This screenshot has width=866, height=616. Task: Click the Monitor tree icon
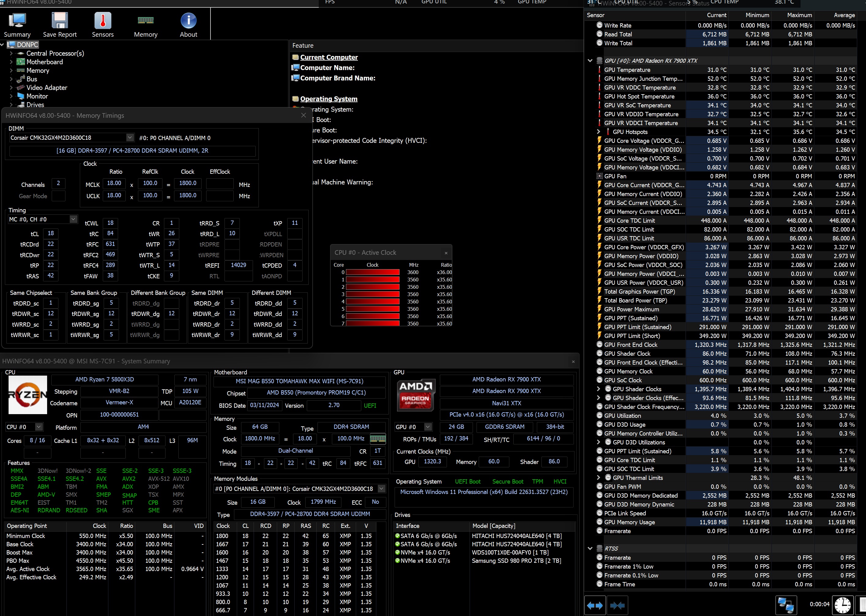coord(20,96)
